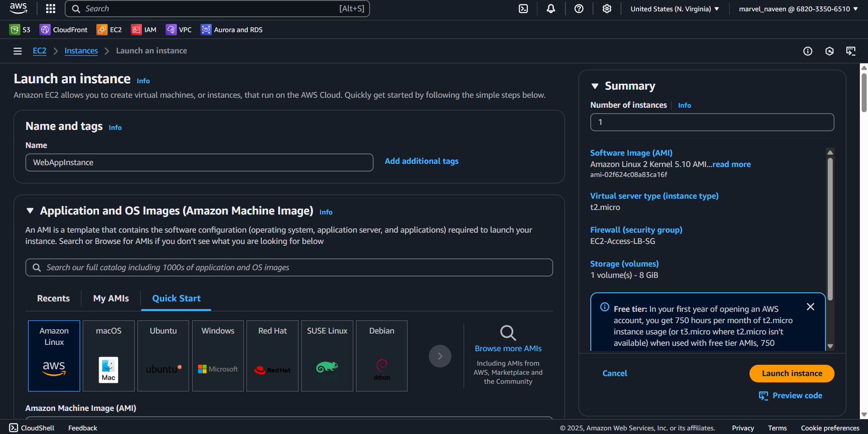Open Info next to Name and tags
The image size is (868, 434).
(x=115, y=128)
